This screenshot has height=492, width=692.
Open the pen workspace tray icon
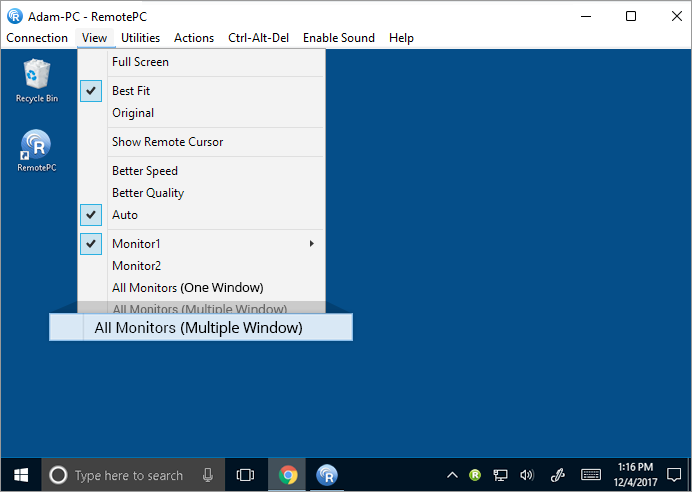[x=558, y=475]
